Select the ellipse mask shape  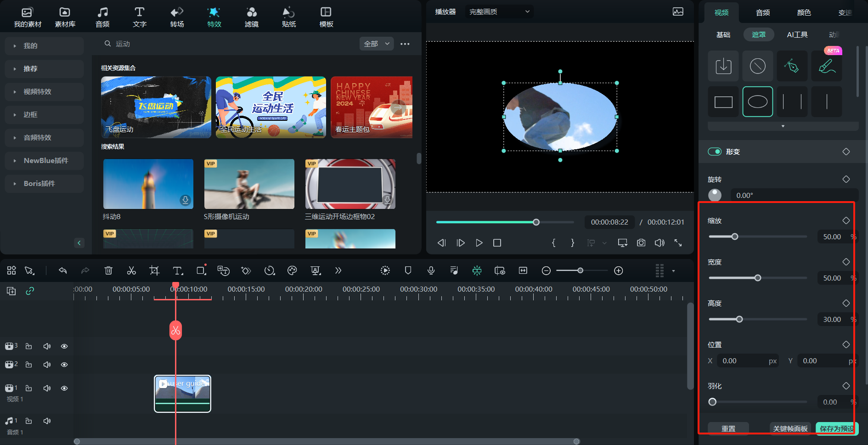(757, 102)
